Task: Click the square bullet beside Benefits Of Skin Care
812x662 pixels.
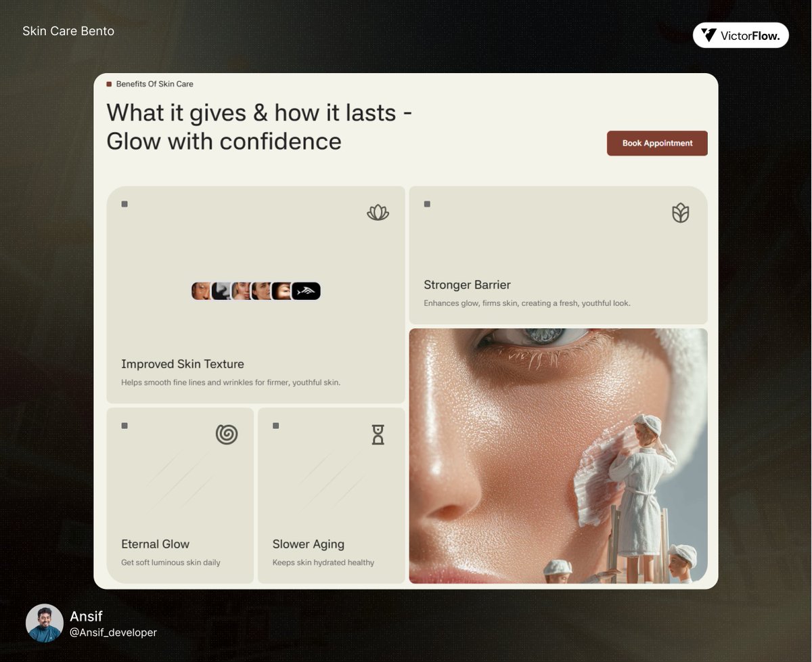Action: point(109,84)
